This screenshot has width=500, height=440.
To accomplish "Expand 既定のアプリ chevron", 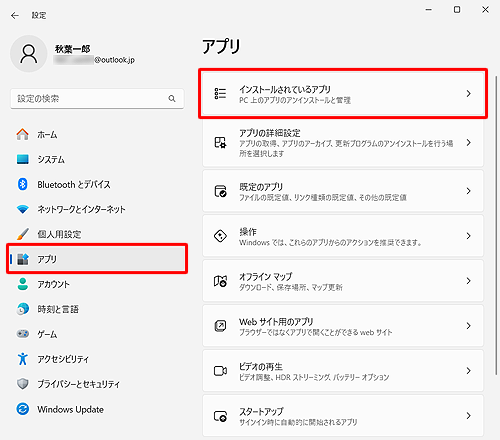I will 469,191.
